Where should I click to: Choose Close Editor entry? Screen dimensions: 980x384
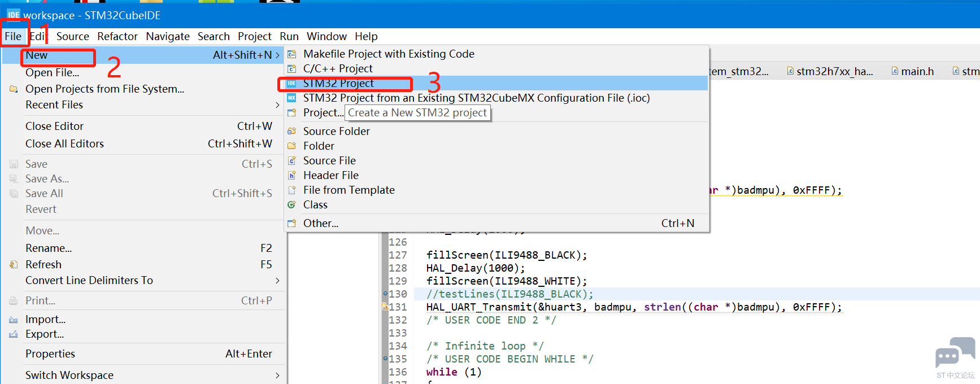tap(143, 126)
